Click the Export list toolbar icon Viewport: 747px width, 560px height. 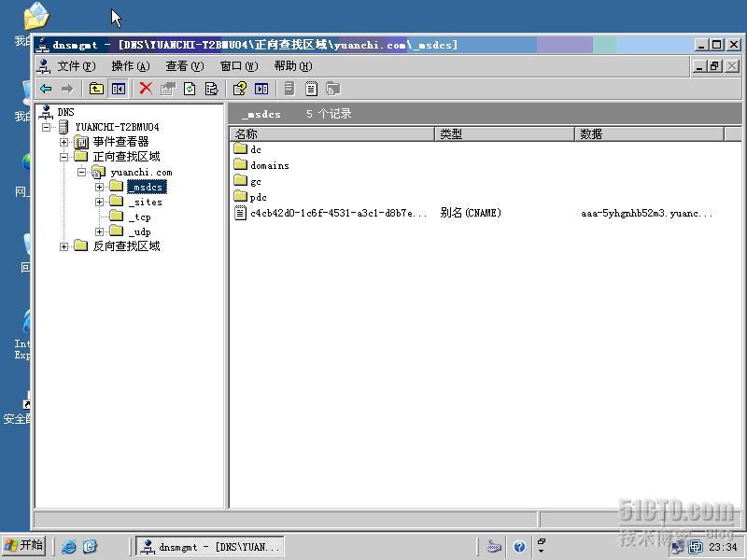point(211,89)
